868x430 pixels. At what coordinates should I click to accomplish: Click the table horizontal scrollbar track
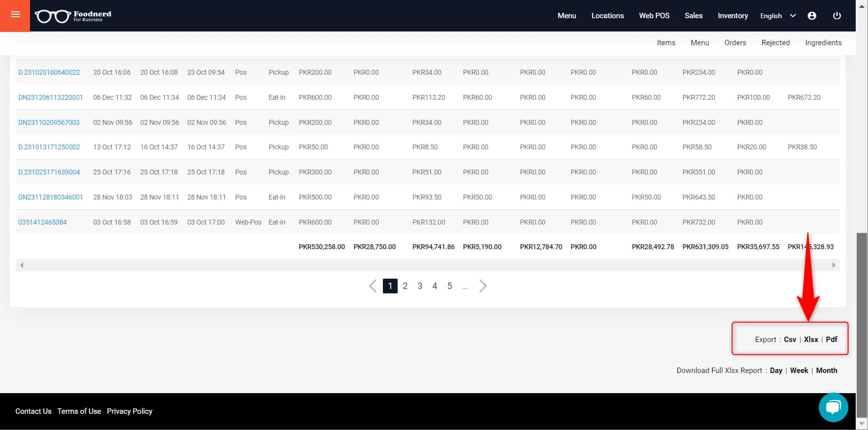coord(428,265)
